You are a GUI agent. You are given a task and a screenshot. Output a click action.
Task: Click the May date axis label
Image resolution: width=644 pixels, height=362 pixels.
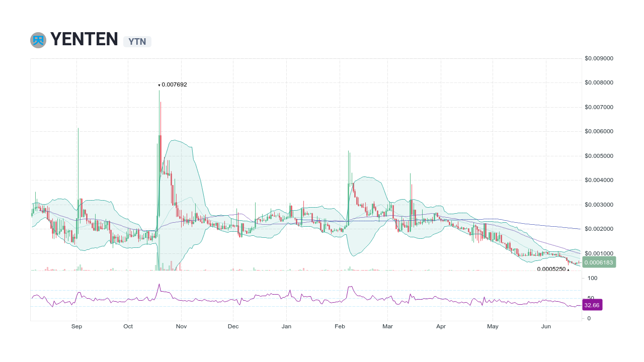493,326
